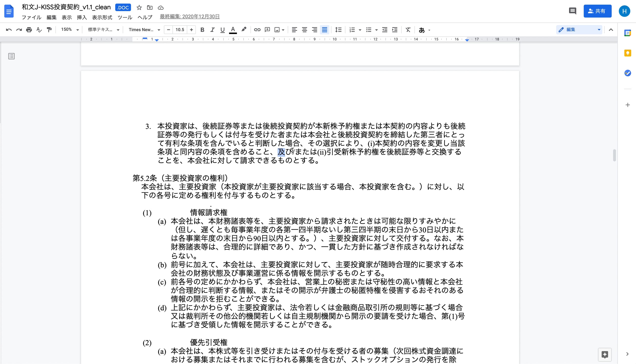Open Google Keep in the sidebar
The width and height of the screenshot is (636, 364).
pos(627,53)
